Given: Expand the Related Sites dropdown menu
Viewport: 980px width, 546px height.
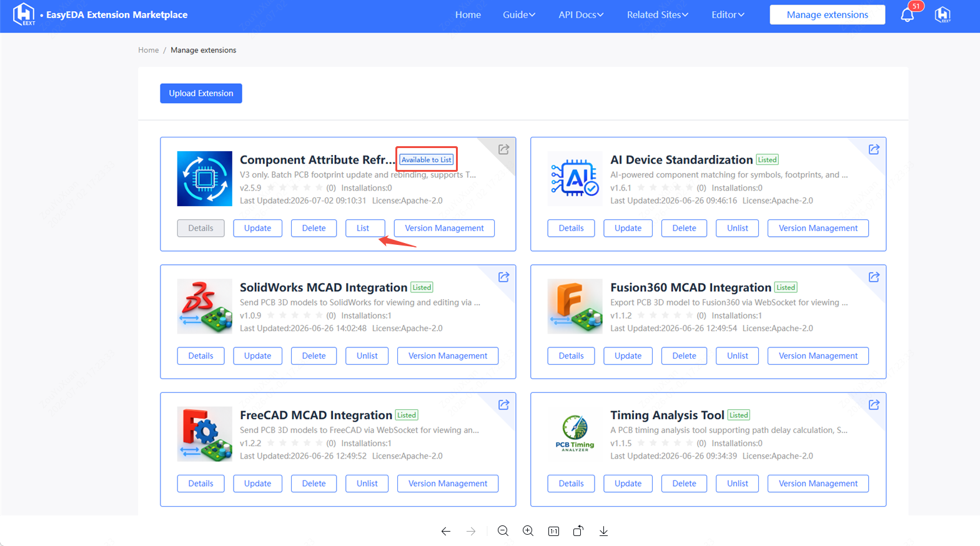Looking at the screenshot, I should point(658,14).
